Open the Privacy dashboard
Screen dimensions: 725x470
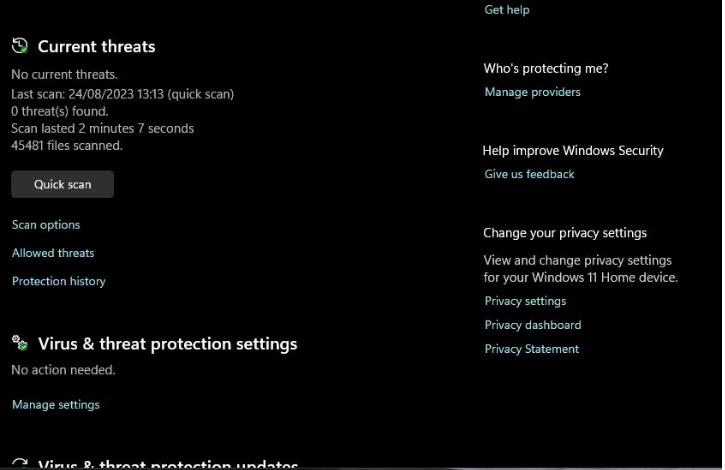(533, 325)
